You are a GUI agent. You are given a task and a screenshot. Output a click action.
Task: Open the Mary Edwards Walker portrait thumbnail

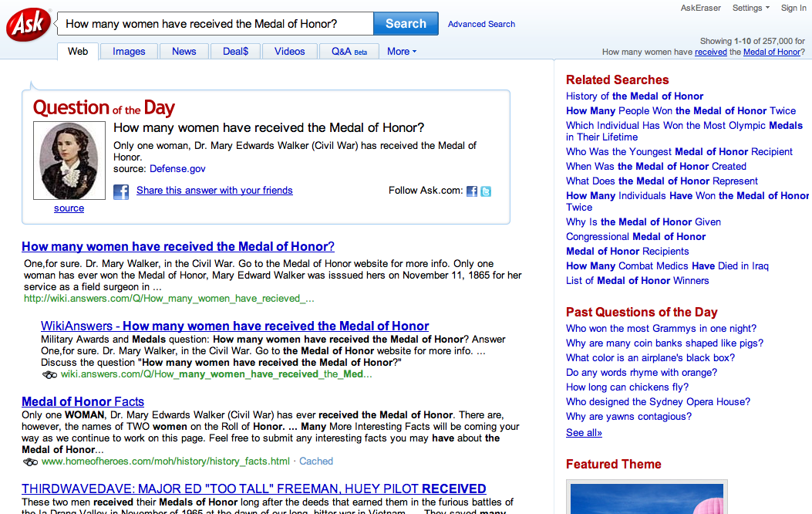click(69, 161)
